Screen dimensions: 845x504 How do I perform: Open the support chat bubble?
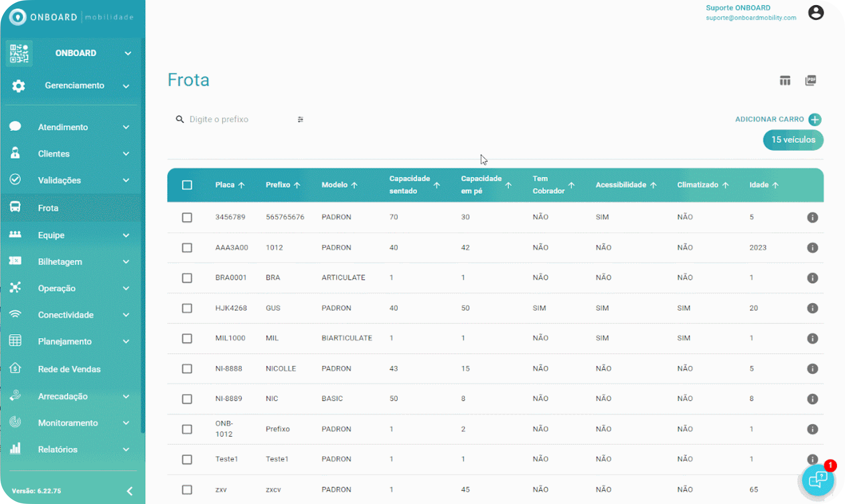coord(818,480)
